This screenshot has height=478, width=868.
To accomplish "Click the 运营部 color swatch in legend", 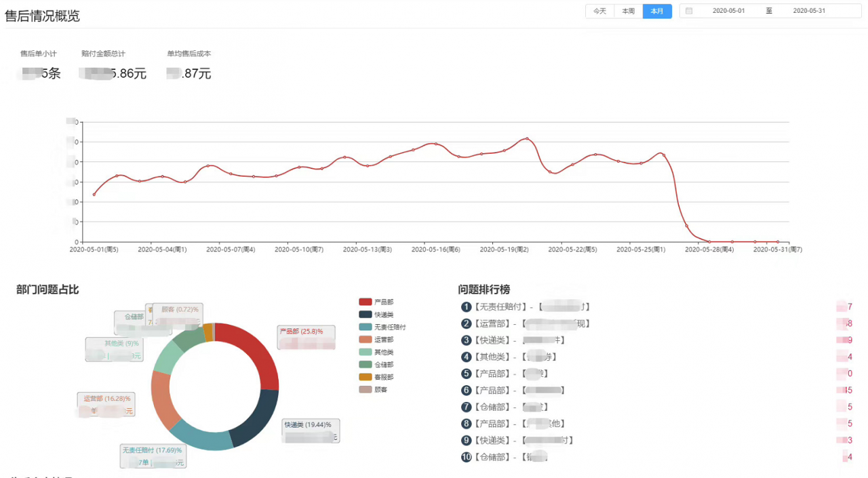I will (x=366, y=340).
